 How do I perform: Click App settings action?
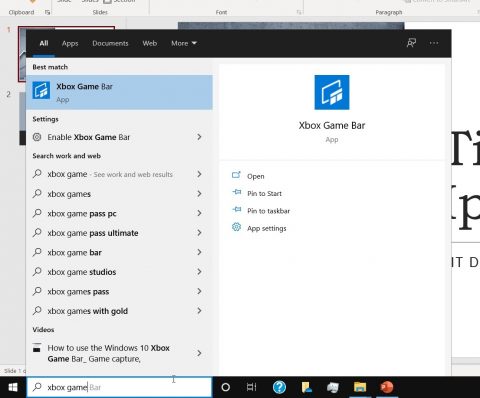267,228
